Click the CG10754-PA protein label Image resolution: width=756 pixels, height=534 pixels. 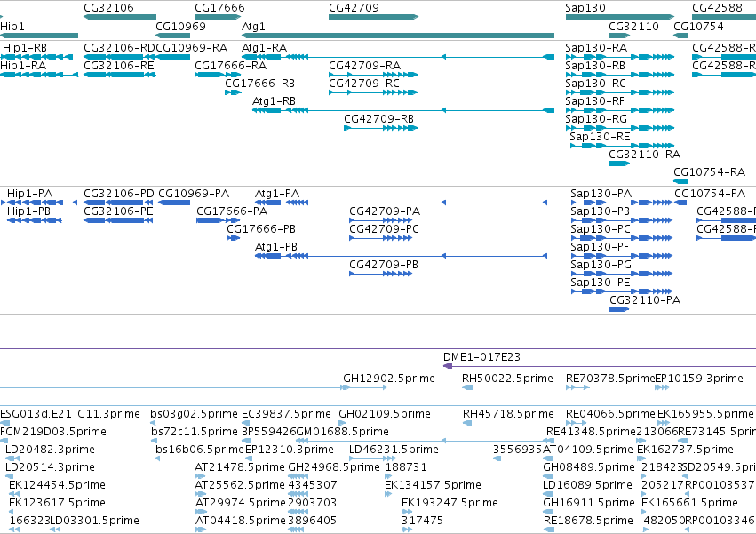click(710, 194)
